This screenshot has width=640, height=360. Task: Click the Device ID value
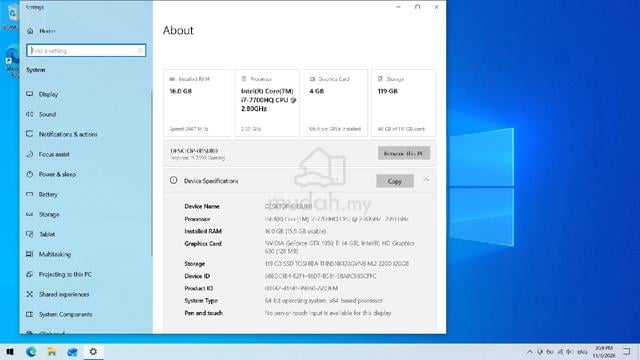click(321, 276)
